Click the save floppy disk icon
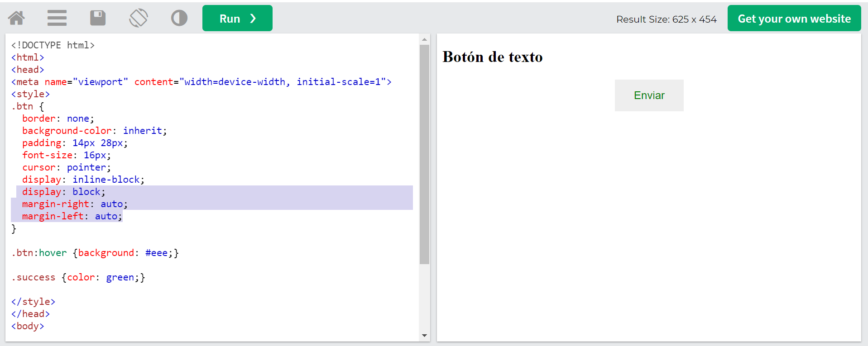The image size is (868, 346). pyautogui.click(x=98, y=18)
